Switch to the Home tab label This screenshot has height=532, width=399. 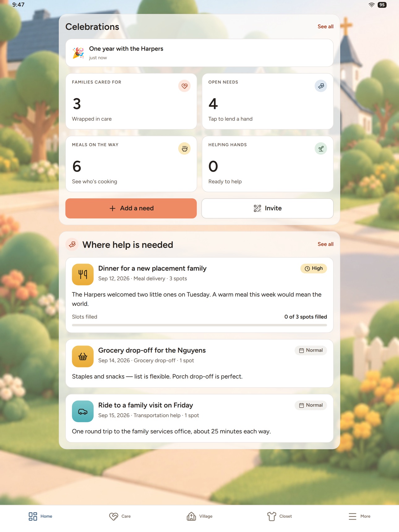tap(46, 516)
